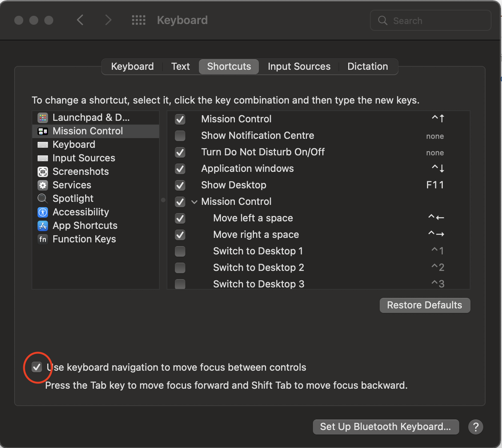Select the Launchpad & Dock sidebar icon
The width and height of the screenshot is (502, 448).
[x=43, y=117]
